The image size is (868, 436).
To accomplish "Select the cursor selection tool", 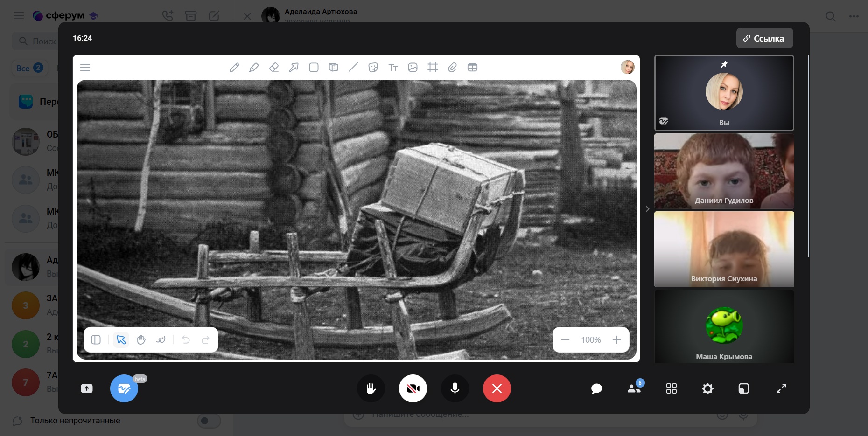I will tap(121, 340).
